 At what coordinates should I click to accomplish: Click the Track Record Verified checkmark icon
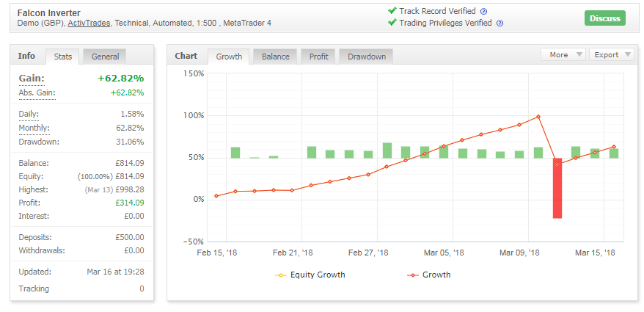pos(392,11)
